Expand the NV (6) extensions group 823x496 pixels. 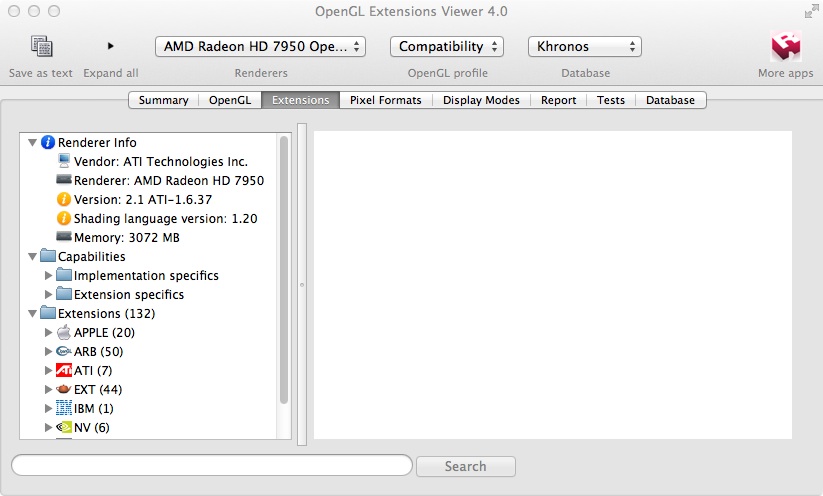click(48, 427)
